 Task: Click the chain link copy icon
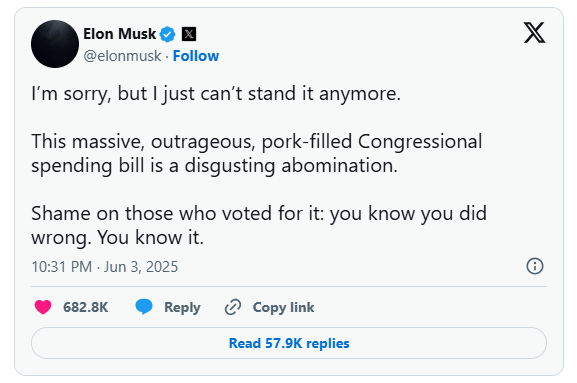(233, 307)
